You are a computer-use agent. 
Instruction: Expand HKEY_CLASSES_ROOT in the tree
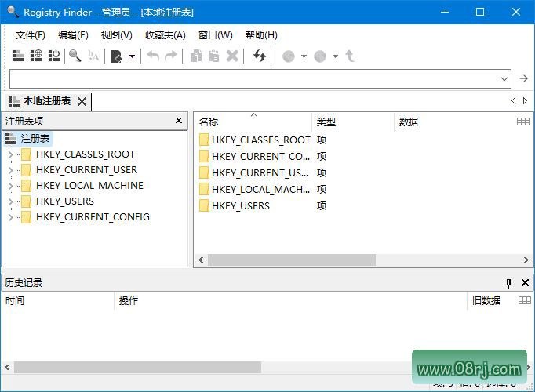[10, 154]
